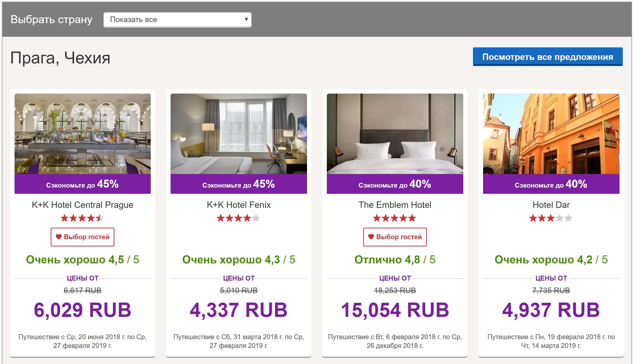Screen dimensions: 640x364
Task: Click star rating of K+K Hotel Central Prague
Action: click(x=82, y=218)
